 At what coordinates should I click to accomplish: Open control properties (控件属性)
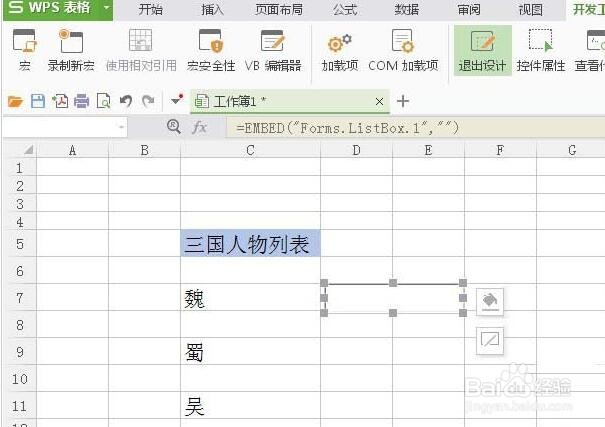tap(541, 50)
